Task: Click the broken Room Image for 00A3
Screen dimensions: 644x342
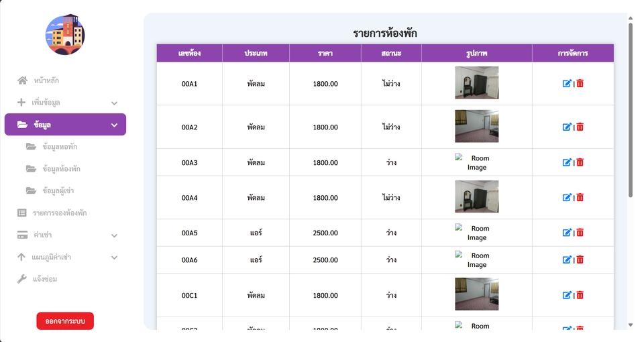Action: click(x=477, y=162)
